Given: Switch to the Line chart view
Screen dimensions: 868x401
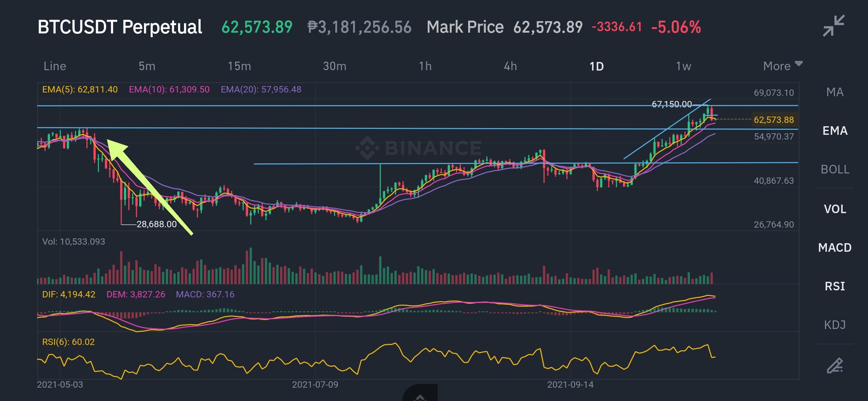Looking at the screenshot, I should tap(55, 66).
